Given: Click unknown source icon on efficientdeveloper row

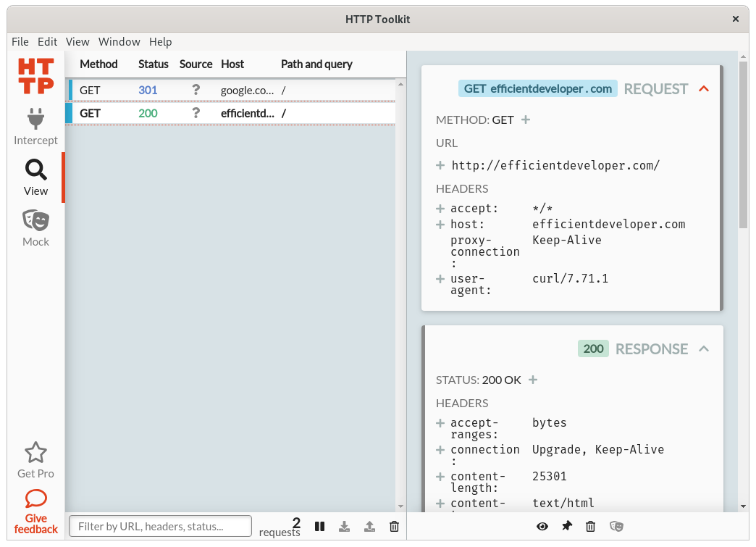Looking at the screenshot, I should point(196,113).
